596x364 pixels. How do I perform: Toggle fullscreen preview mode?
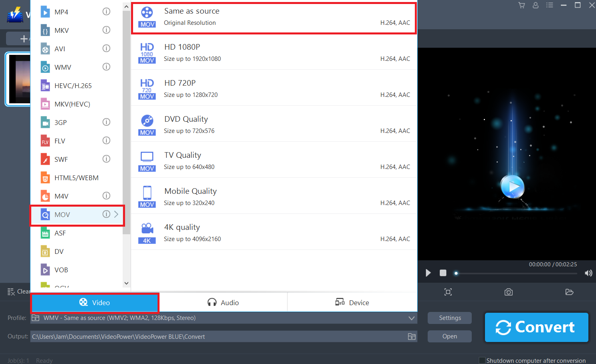[448, 292]
